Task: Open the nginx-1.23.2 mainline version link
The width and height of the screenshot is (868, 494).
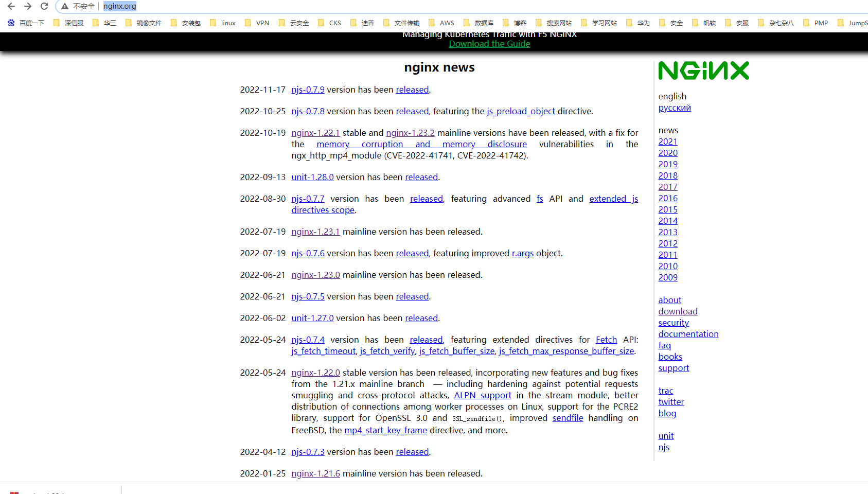Action: pyautogui.click(x=410, y=133)
